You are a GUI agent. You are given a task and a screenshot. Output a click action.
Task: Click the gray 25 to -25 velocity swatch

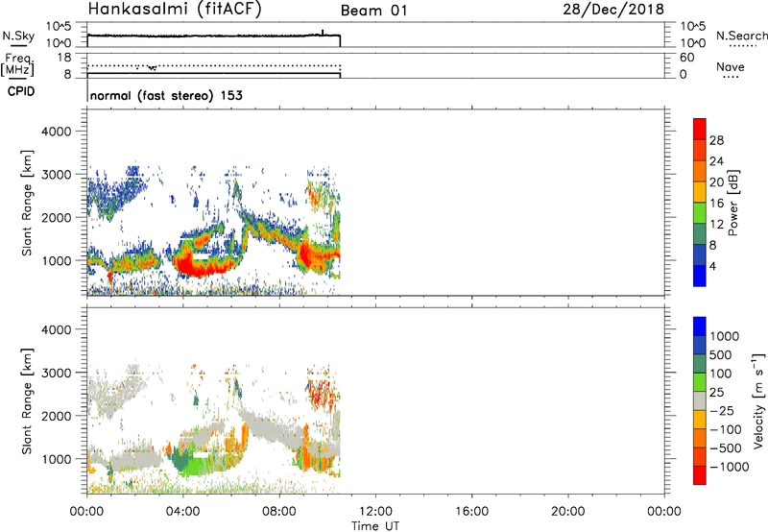700,400
